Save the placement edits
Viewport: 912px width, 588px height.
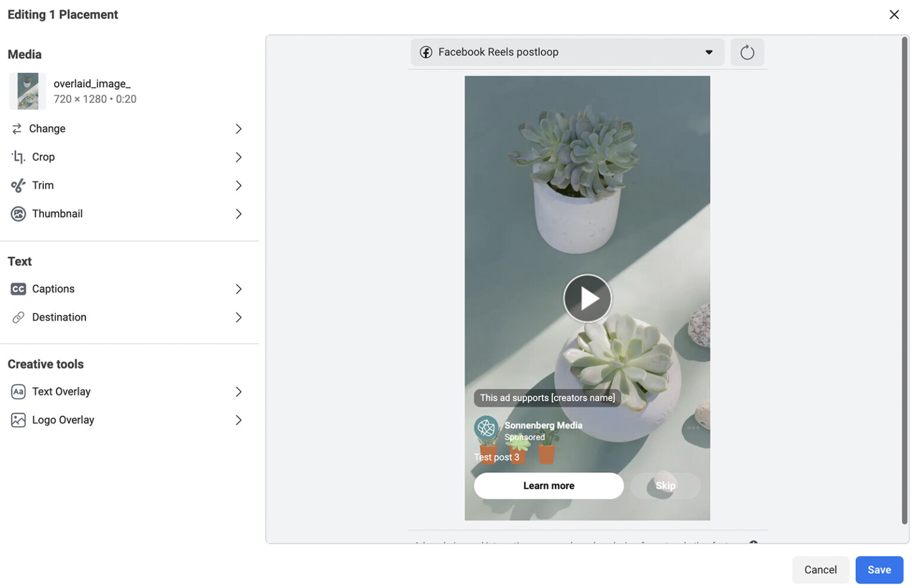click(879, 570)
